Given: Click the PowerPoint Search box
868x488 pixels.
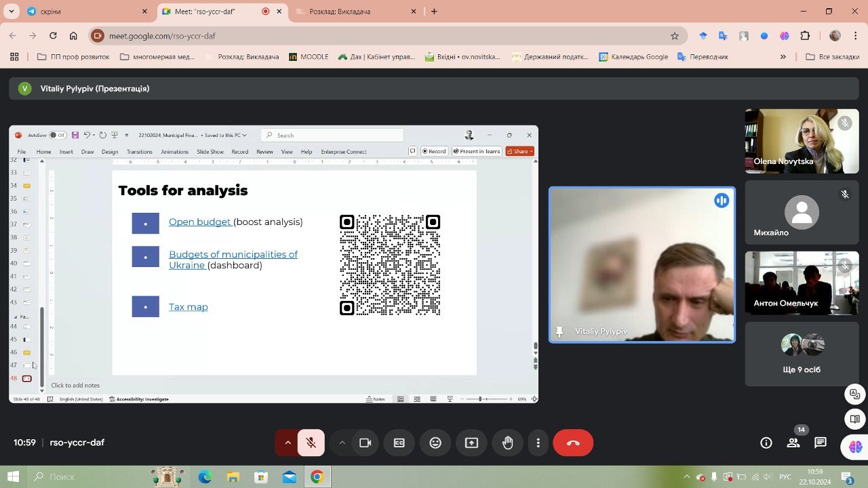Looking at the screenshot, I should pos(332,136).
